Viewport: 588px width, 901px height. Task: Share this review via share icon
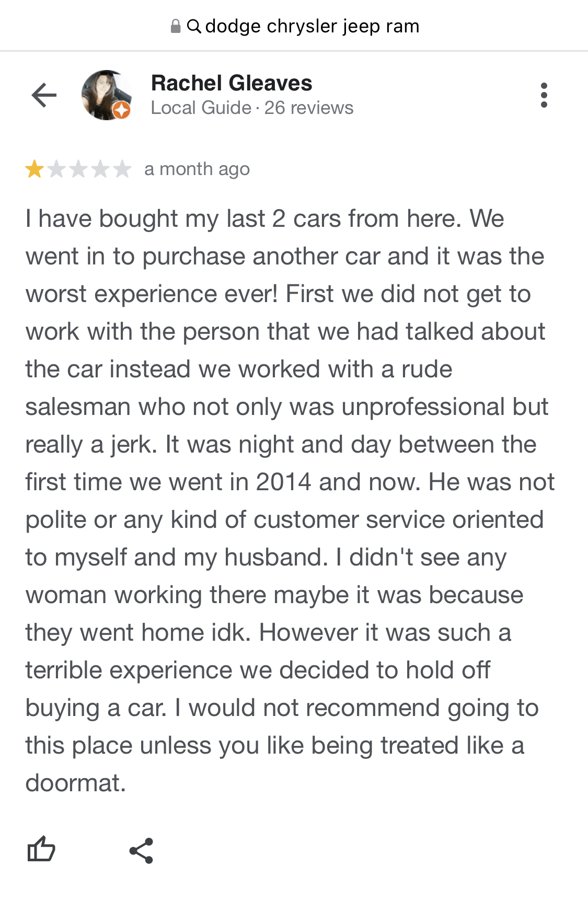pyautogui.click(x=141, y=850)
